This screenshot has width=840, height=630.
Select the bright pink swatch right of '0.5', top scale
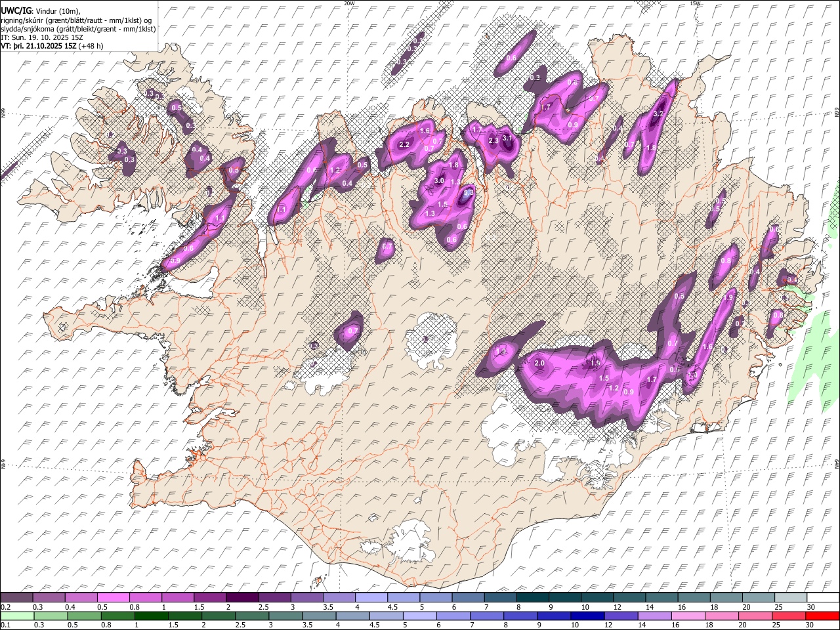113,598
